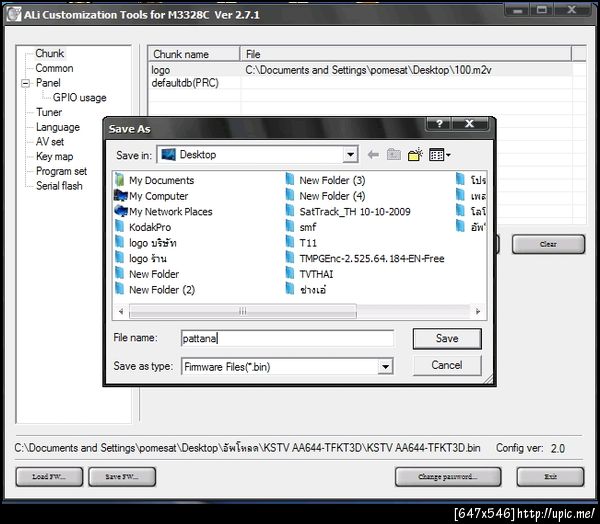This screenshot has height=524, width=600.
Task: Click the Cancel button
Action: pos(447,365)
